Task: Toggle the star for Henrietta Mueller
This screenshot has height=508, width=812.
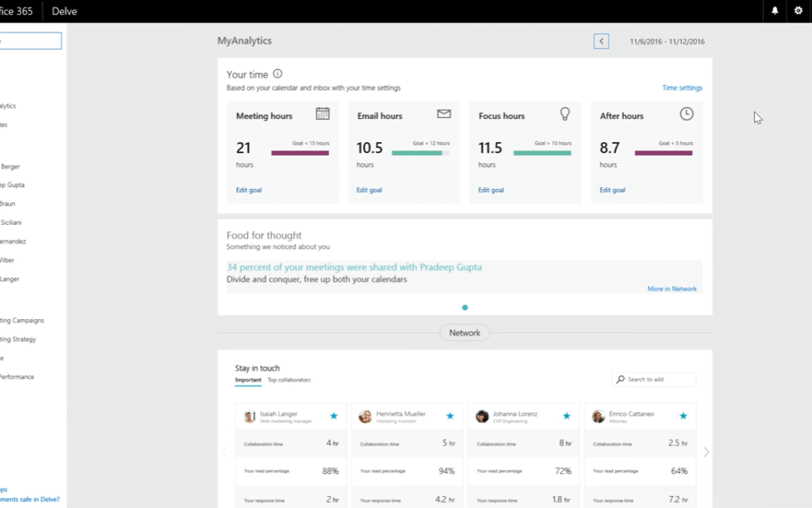Action: point(450,415)
